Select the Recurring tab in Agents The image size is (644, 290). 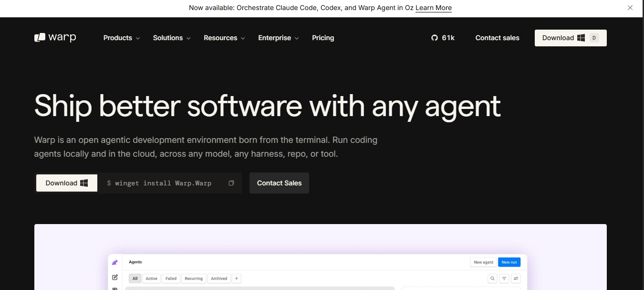(x=194, y=278)
